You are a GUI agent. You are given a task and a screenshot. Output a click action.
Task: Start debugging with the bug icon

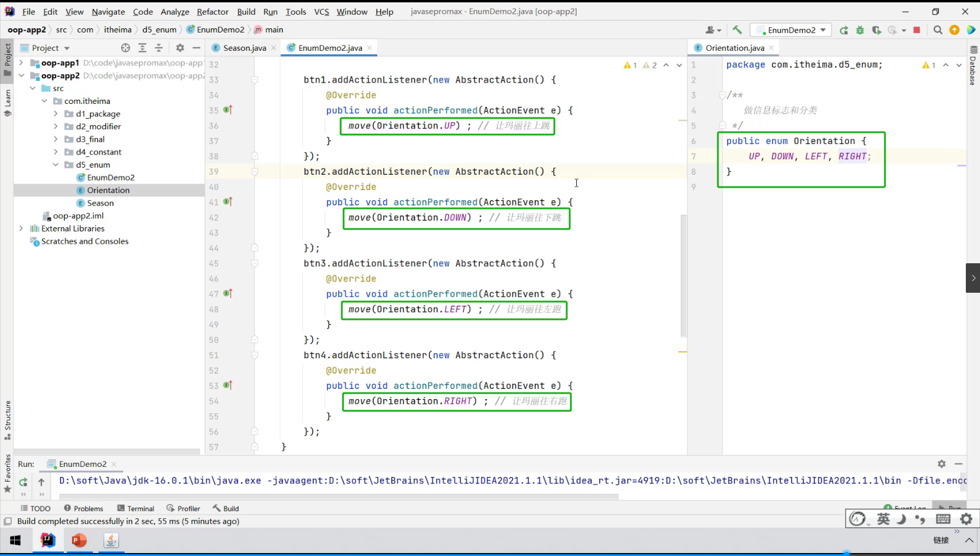click(860, 30)
